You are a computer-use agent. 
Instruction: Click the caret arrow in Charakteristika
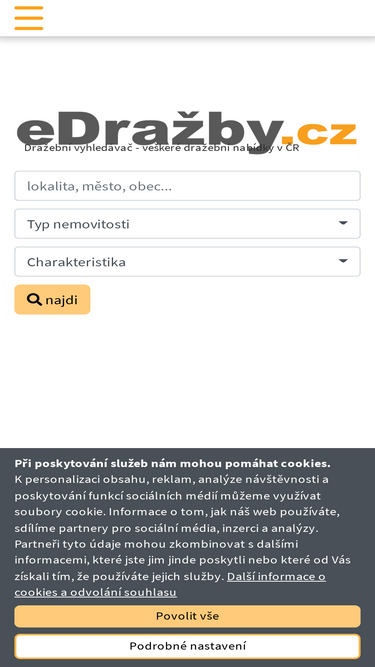coord(343,261)
